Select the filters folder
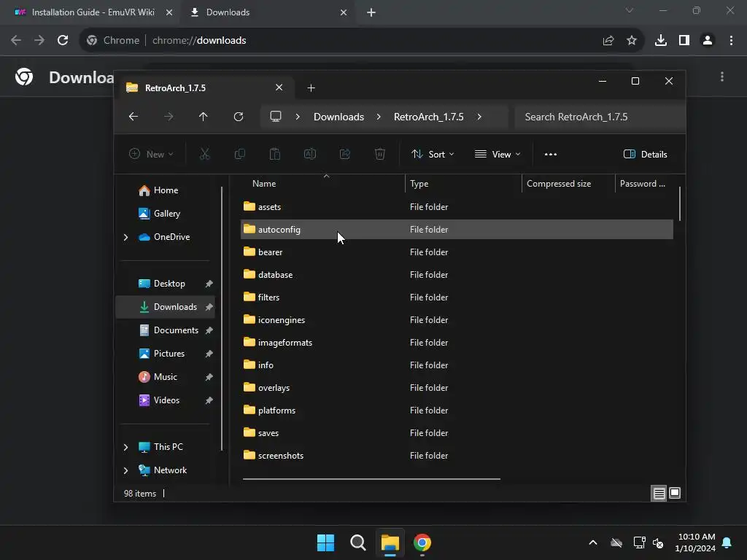 click(457, 297)
